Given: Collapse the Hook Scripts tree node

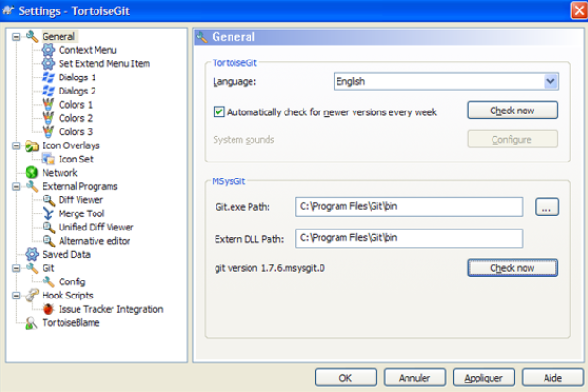Looking at the screenshot, I should [x=16, y=296].
